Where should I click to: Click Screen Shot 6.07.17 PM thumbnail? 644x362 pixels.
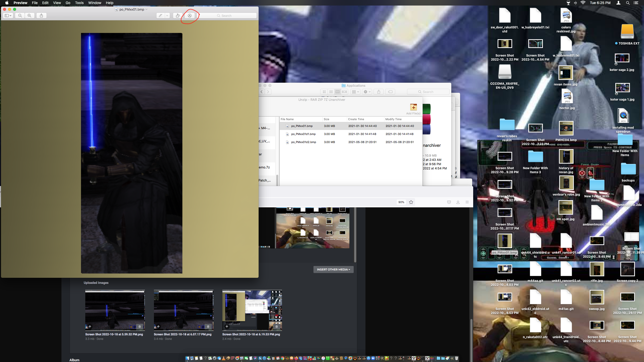click(x=184, y=310)
